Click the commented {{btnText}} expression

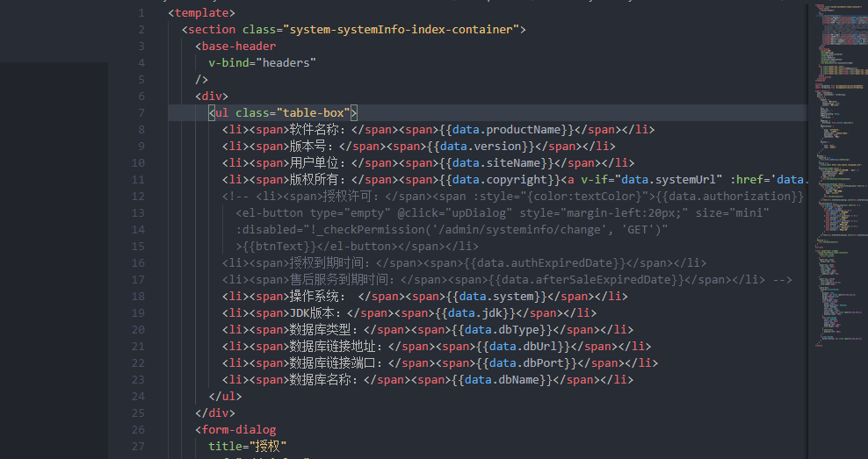click(x=276, y=247)
